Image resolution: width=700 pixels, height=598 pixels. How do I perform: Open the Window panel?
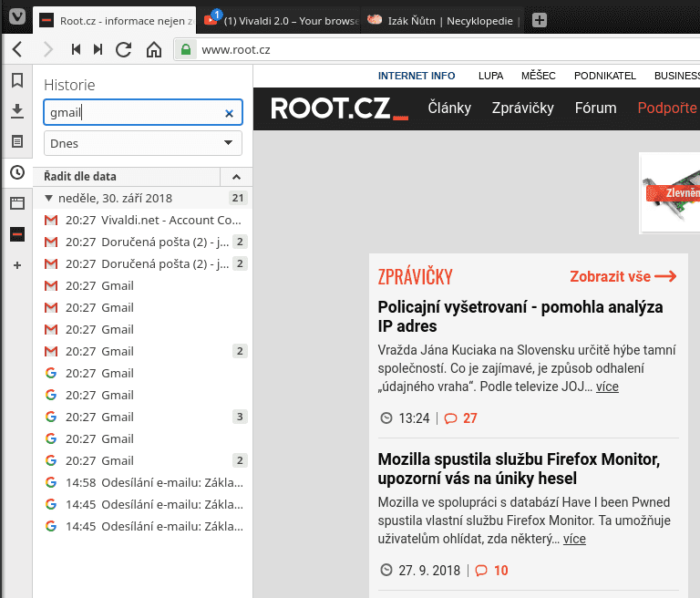(17, 203)
